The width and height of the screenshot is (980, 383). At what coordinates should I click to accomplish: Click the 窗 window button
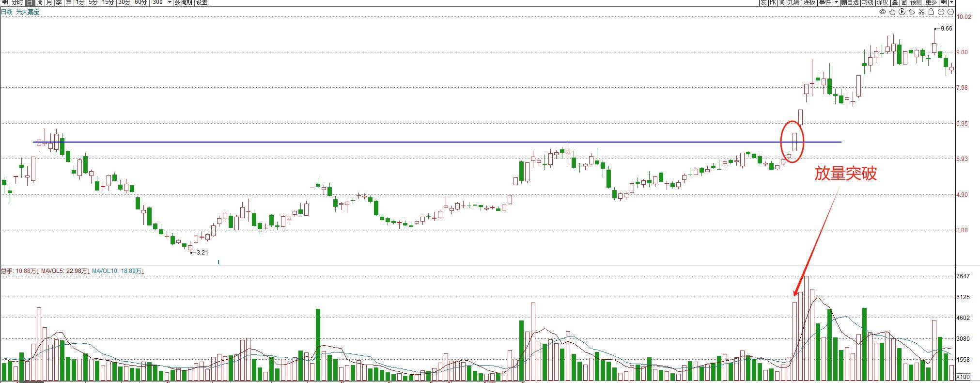click(904, 2)
